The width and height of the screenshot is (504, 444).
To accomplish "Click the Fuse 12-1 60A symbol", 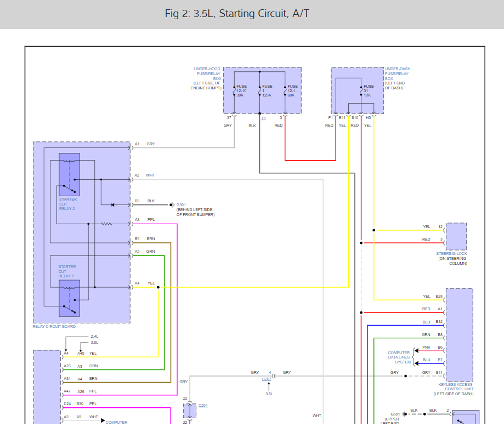I will click(285, 91).
